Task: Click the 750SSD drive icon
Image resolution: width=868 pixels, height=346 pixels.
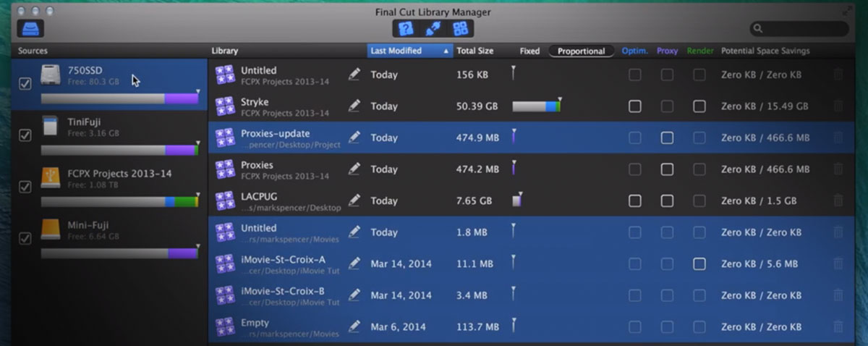Action: pos(51,75)
